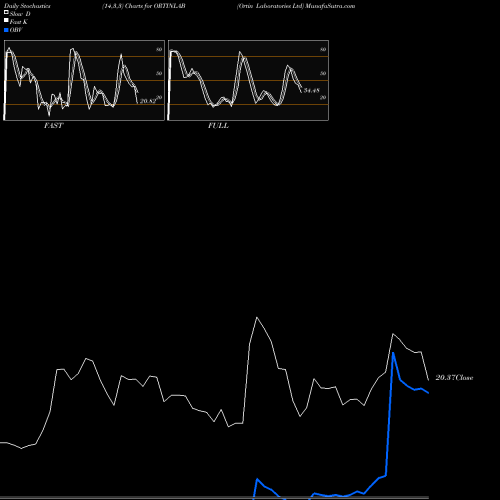The image size is (500, 500).
Task: Select the 'Slow D' legend label
Action: 20,14
